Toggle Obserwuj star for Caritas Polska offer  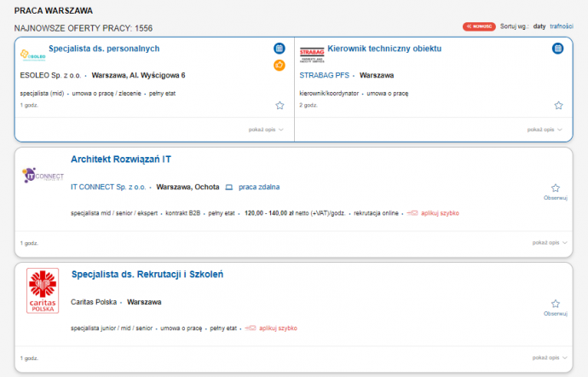(x=555, y=304)
